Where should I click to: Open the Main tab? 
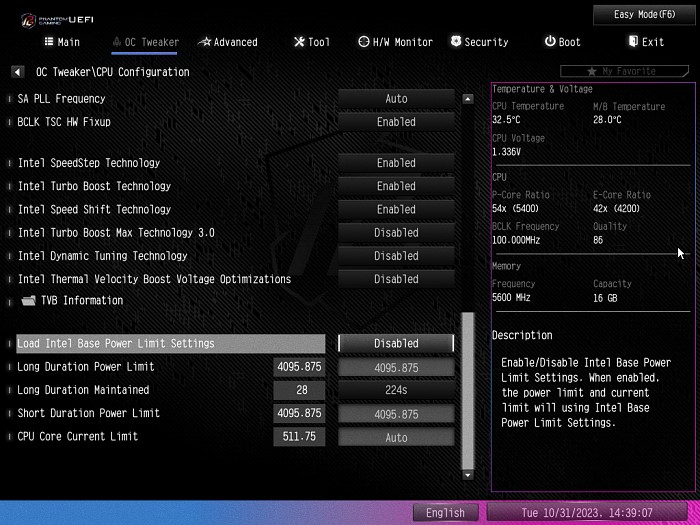(62, 42)
